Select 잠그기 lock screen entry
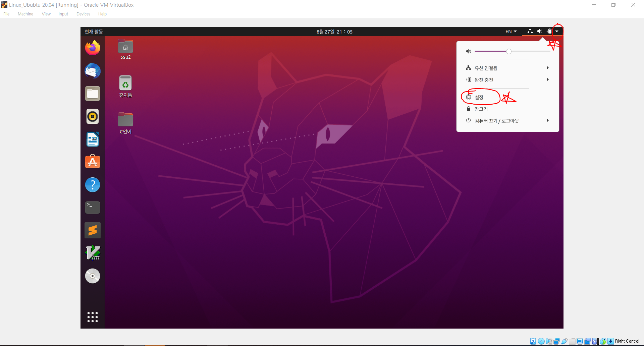 pyautogui.click(x=508, y=109)
